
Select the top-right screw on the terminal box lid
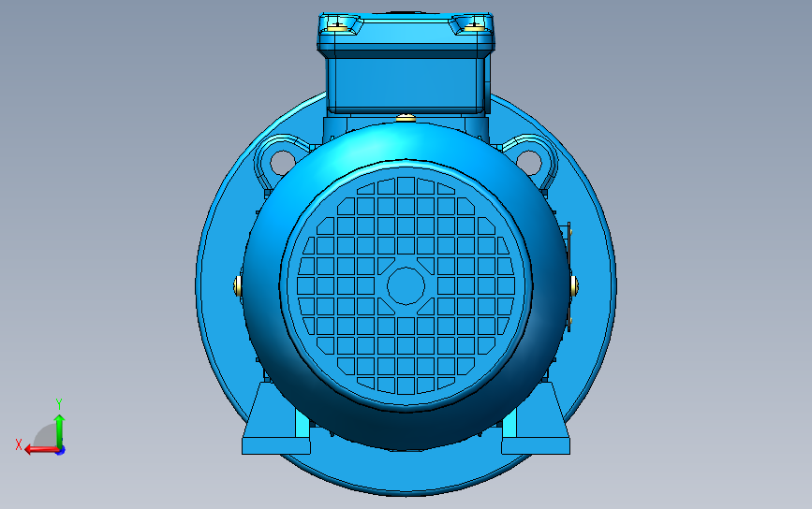point(474,25)
